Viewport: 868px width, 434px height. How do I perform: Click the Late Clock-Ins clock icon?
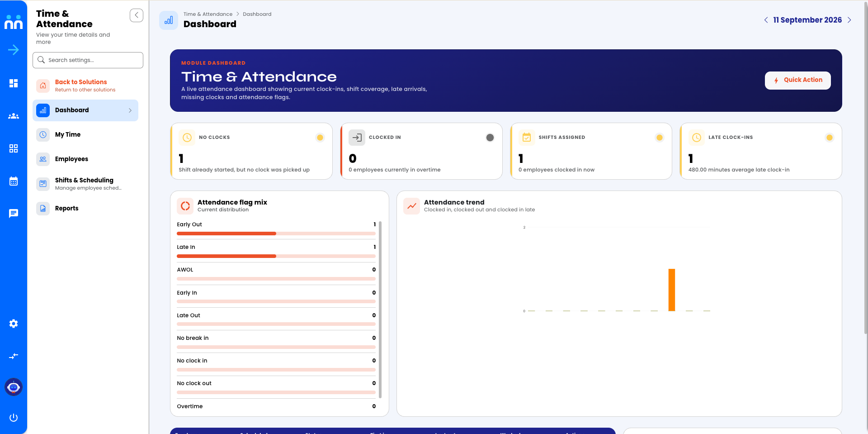tap(697, 138)
